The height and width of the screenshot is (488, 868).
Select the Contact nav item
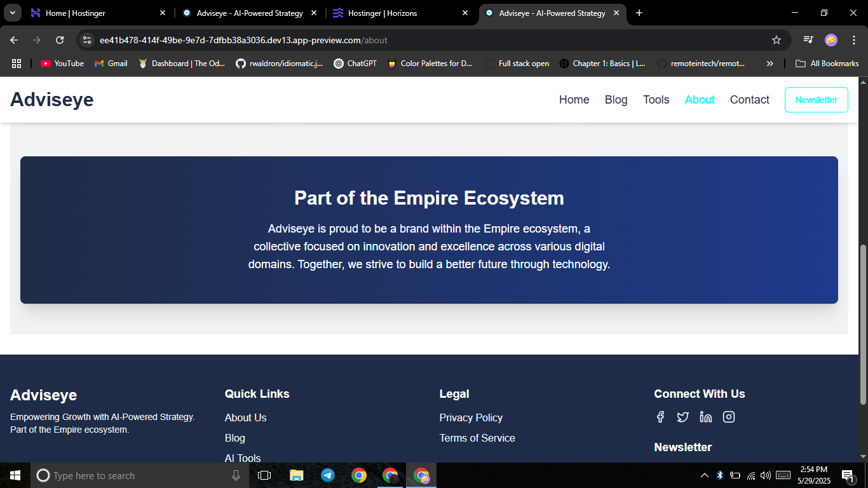tap(749, 100)
